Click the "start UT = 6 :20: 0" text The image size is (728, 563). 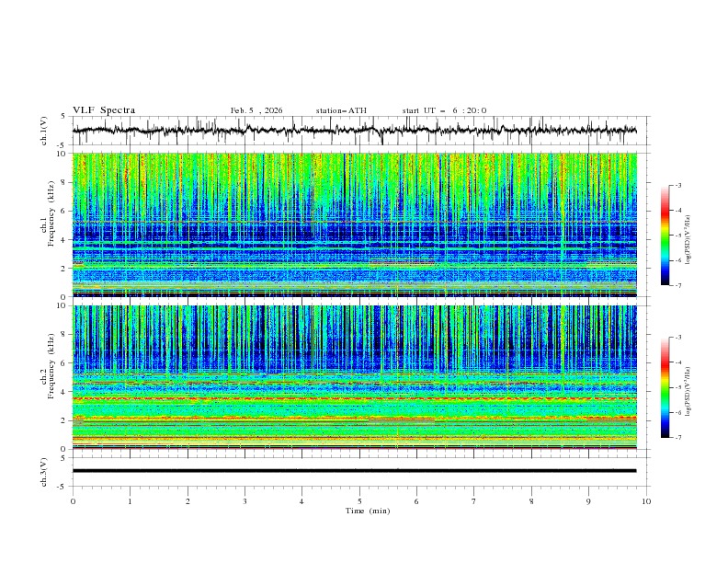pos(444,110)
